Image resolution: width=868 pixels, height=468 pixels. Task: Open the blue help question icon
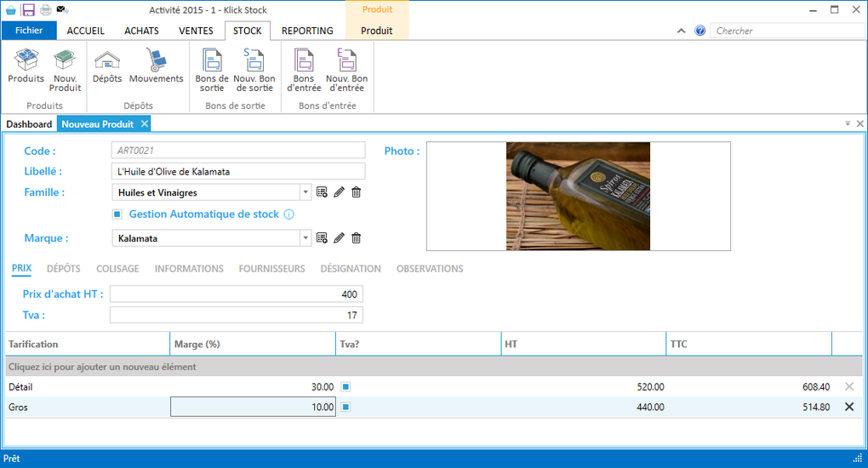(x=700, y=31)
